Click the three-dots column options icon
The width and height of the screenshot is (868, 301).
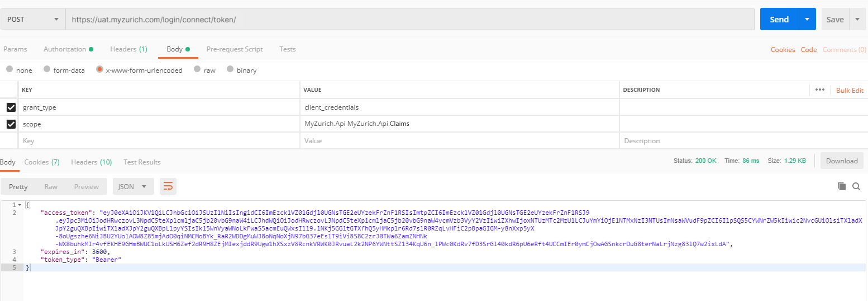[819, 90]
